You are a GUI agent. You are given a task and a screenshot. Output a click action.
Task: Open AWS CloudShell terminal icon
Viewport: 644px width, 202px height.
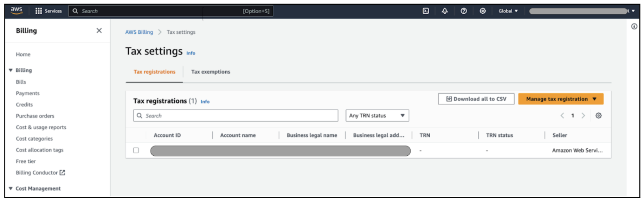[426, 11]
